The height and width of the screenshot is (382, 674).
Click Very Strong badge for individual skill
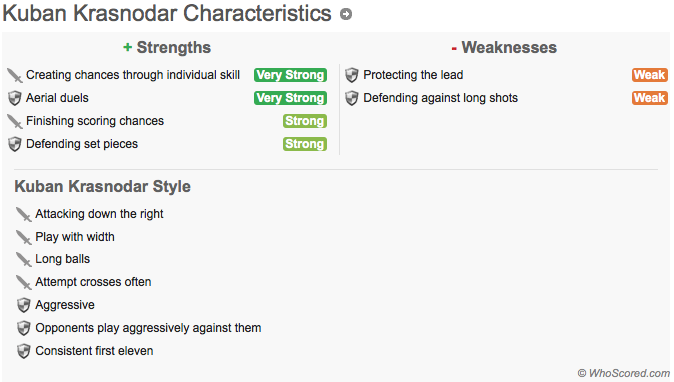[290, 75]
